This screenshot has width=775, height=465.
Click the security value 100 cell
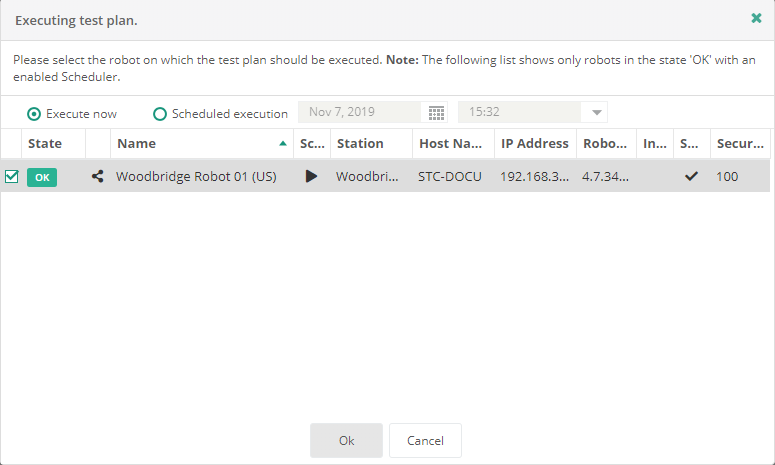coord(727,176)
